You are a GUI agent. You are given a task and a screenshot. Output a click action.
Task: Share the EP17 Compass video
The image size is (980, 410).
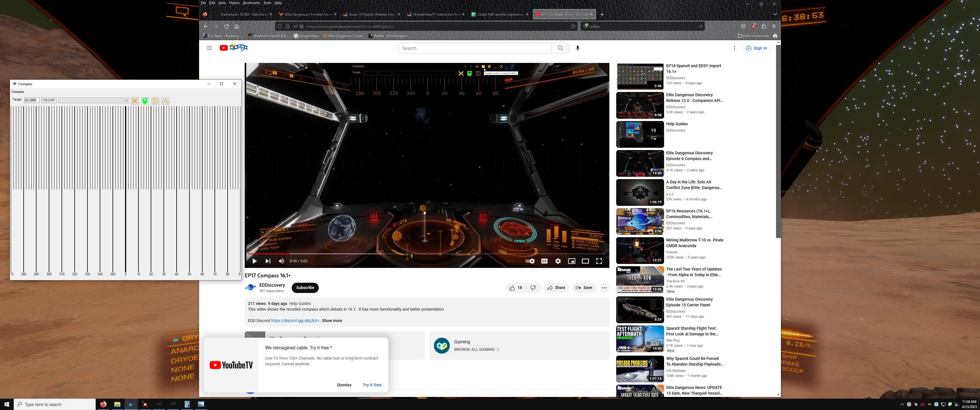pos(556,288)
